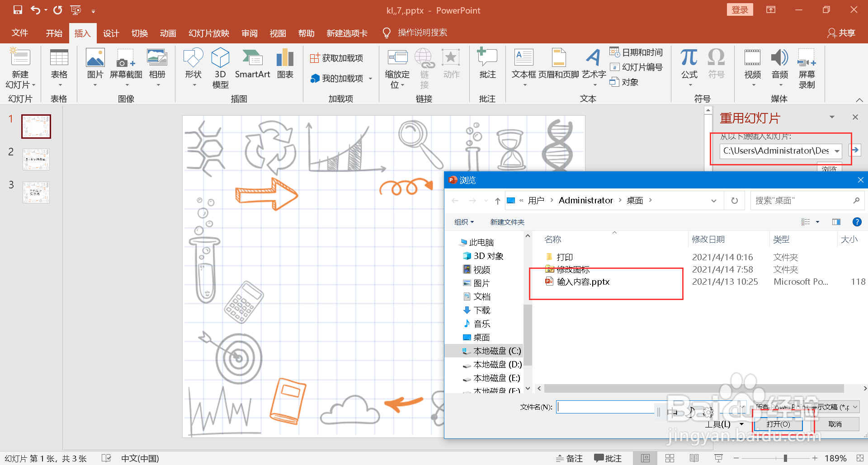The width and height of the screenshot is (868, 465).
Task: Insert an Equation (公式)
Action: coord(689,69)
